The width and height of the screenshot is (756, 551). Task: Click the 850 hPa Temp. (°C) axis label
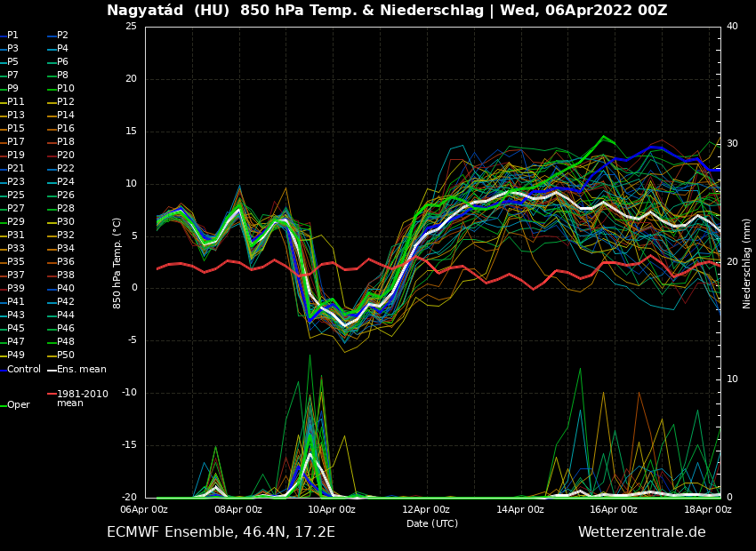[117, 262]
